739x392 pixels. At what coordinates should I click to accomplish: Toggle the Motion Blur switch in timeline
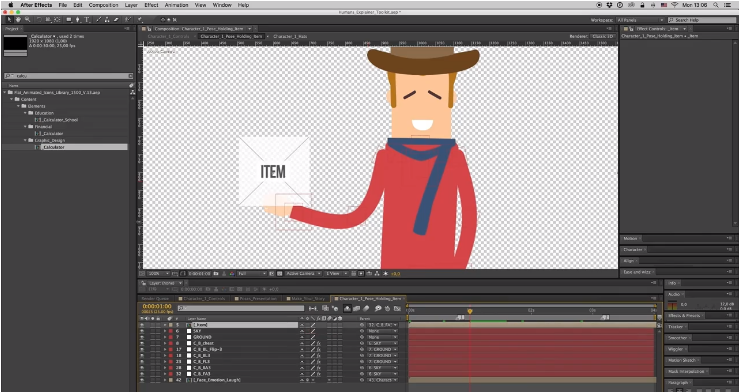[366, 309]
